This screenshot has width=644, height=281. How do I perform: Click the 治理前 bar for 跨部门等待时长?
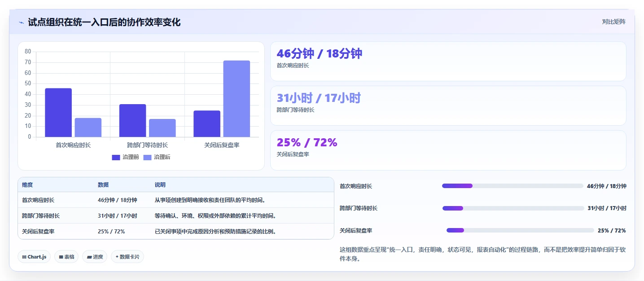pos(132,120)
